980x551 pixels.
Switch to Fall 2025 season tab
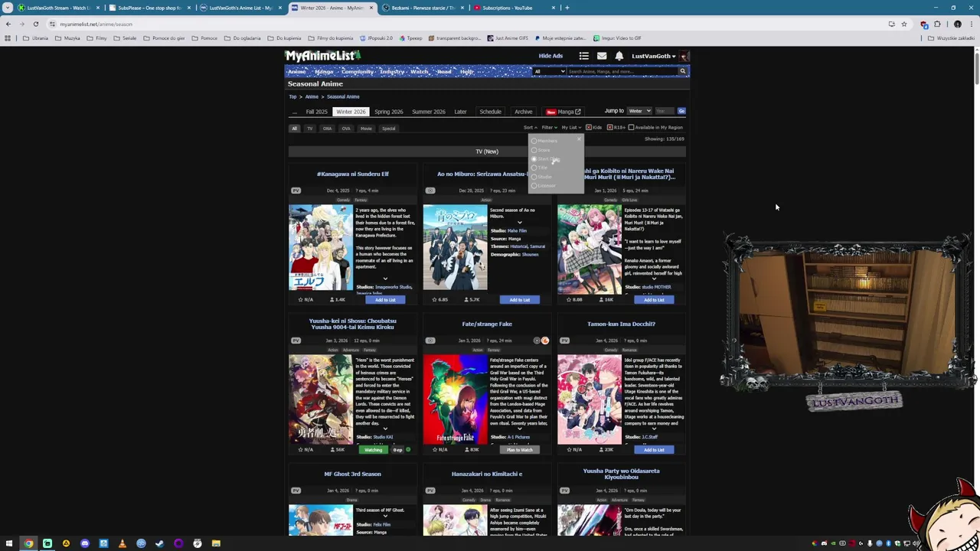[x=316, y=112]
